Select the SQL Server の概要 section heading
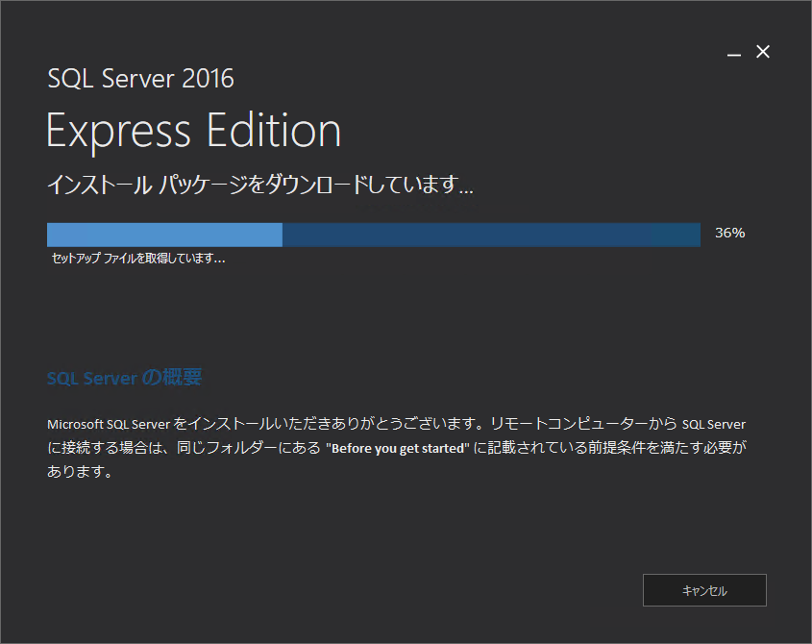Screen dimensions: 812x644 point(124,378)
